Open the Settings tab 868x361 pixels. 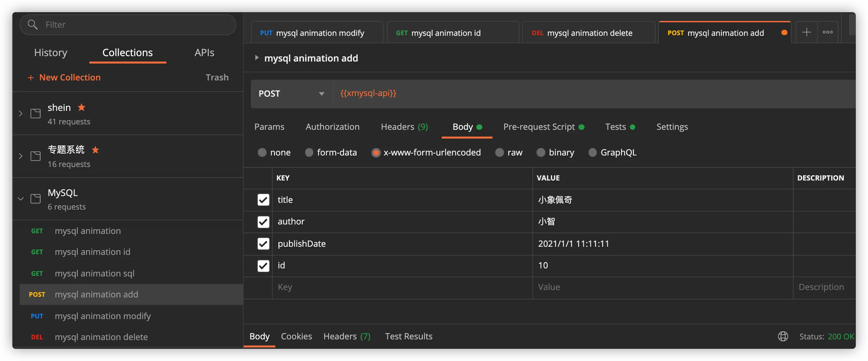(672, 127)
